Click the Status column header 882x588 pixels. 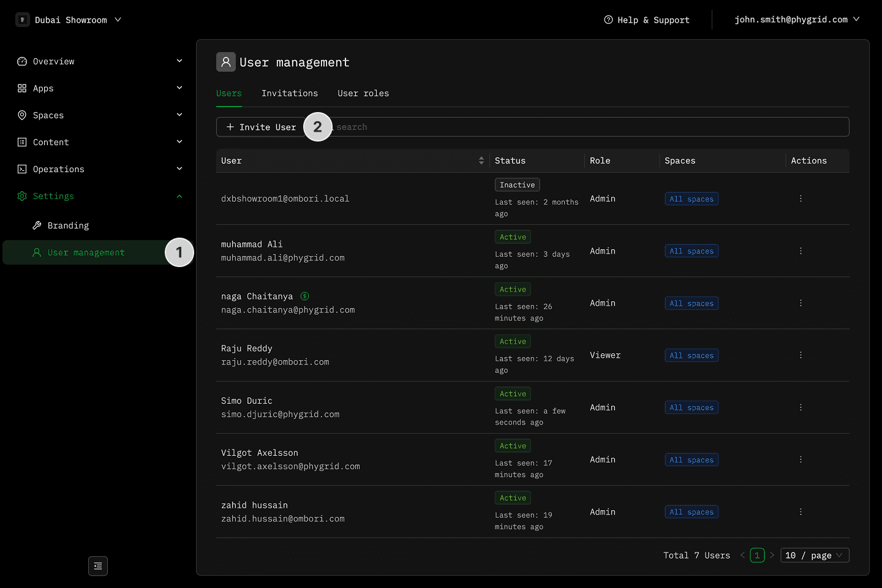(x=510, y=160)
